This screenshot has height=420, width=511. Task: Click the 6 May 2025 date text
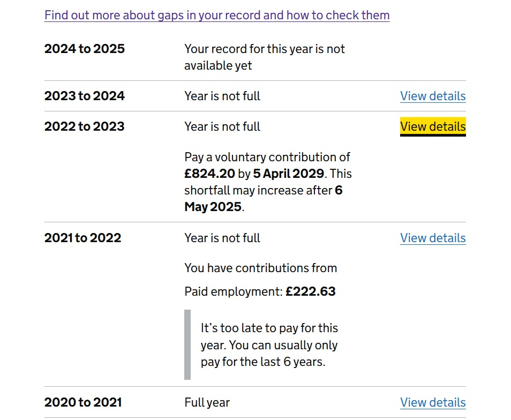pyautogui.click(x=264, y=198)
